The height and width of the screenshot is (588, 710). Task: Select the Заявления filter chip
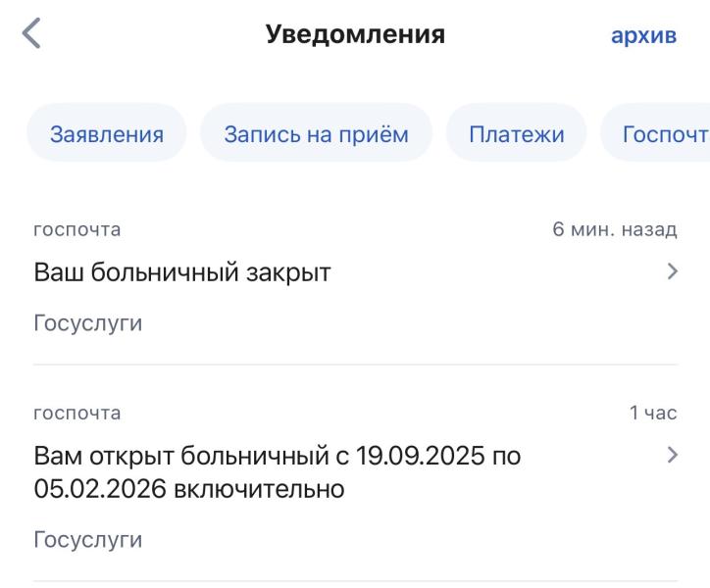click(106, 133)
